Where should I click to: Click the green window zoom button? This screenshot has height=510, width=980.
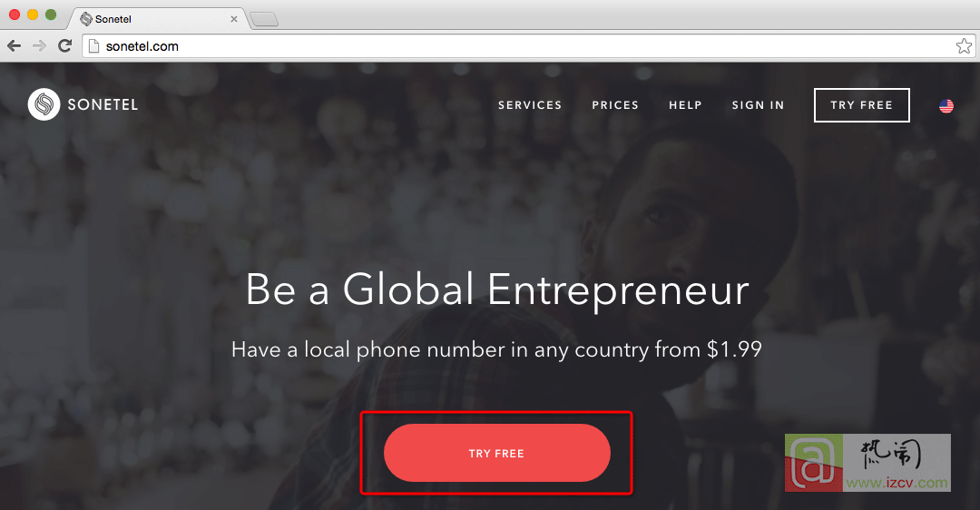coord(51,15)
